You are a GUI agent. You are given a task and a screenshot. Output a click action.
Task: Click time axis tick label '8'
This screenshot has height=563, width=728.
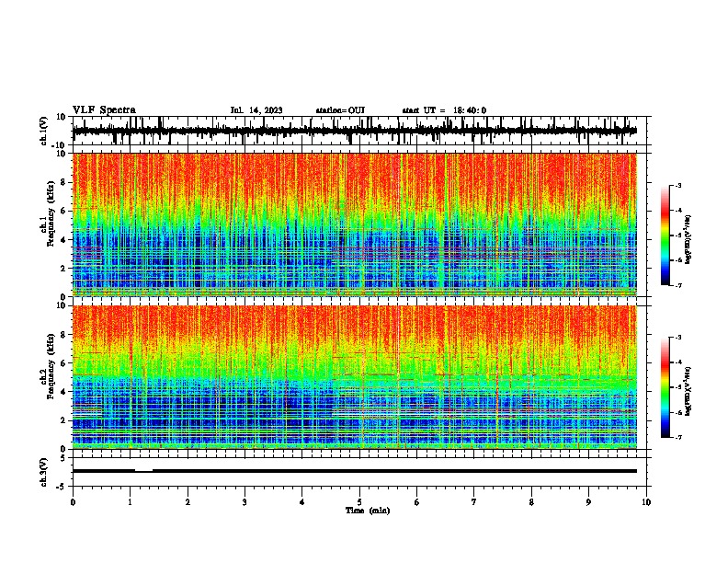click(531, 502)
